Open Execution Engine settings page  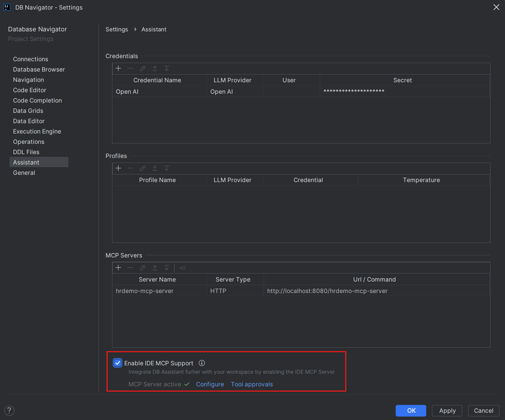tap(37, 132)
